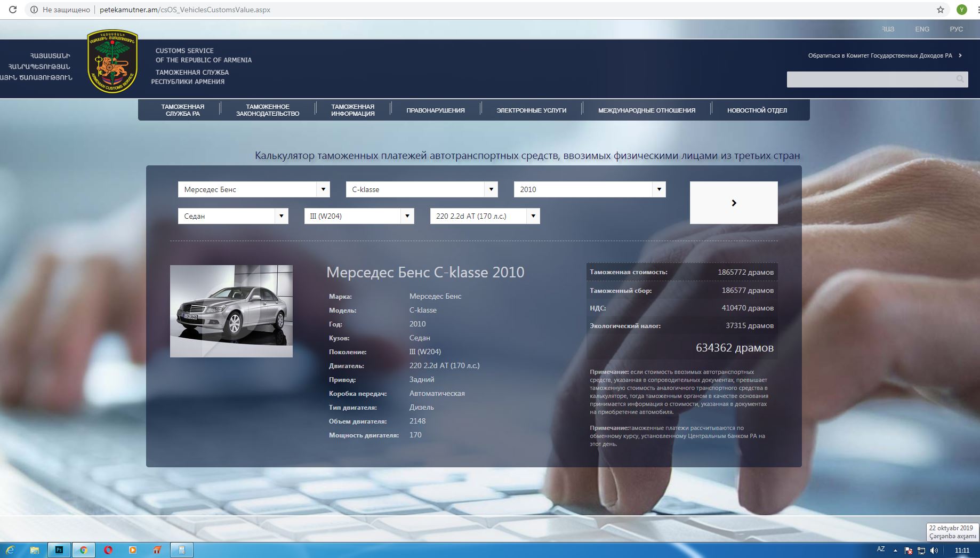
Task: Click the site info icon in address bar
Action: [x=34, y=10]
